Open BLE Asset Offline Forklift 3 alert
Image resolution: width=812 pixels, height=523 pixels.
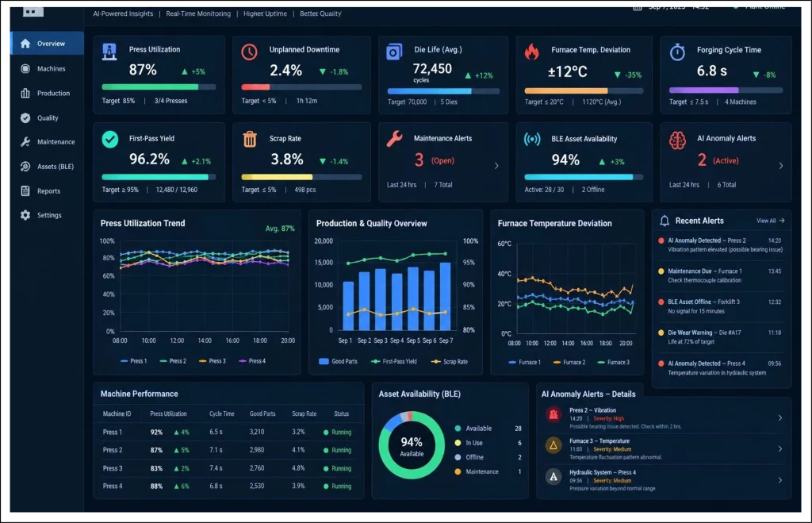point(721,306)
